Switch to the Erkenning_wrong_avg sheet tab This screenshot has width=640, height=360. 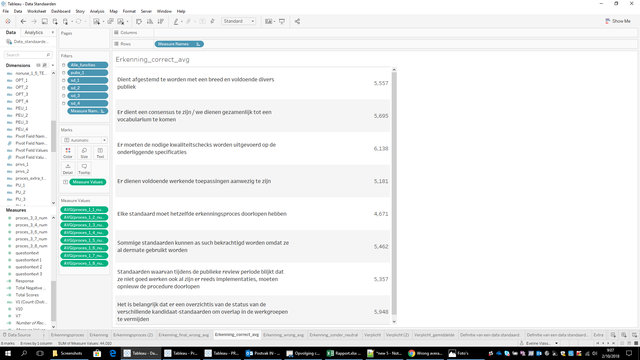tap(283, 335)
